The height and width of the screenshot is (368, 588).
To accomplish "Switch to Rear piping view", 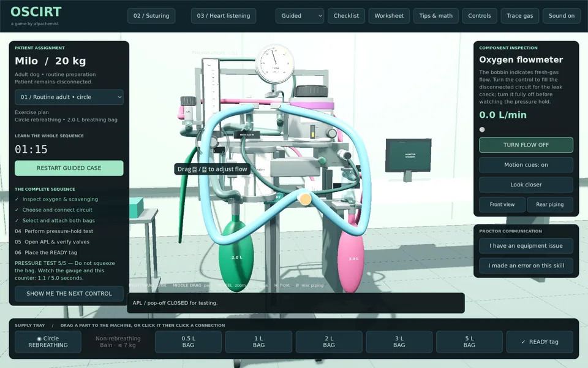I will (550, 205).
